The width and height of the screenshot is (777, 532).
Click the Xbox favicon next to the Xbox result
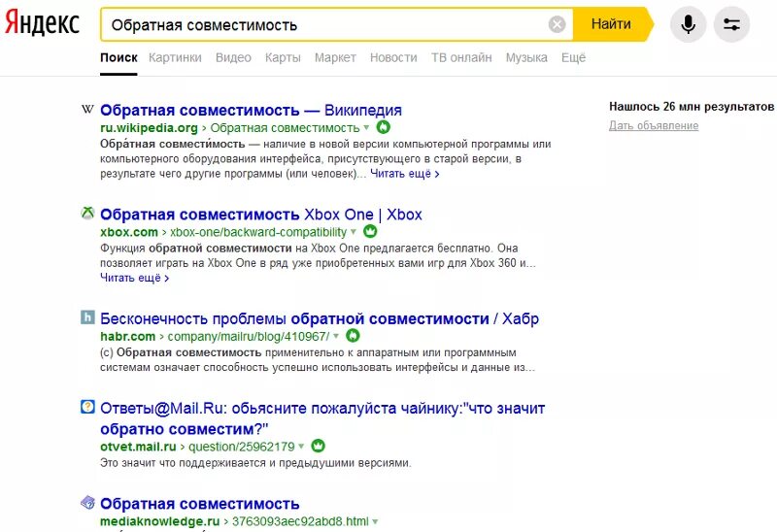coord(87,213)
